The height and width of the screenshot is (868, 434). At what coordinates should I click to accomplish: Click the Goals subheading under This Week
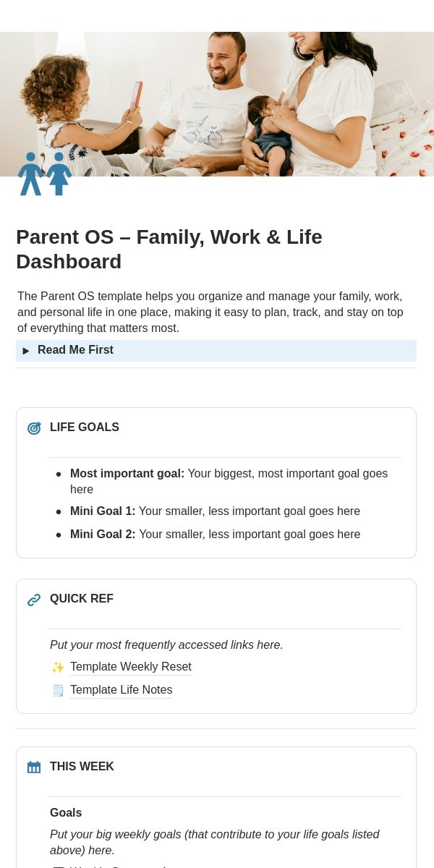coord(66,813)
